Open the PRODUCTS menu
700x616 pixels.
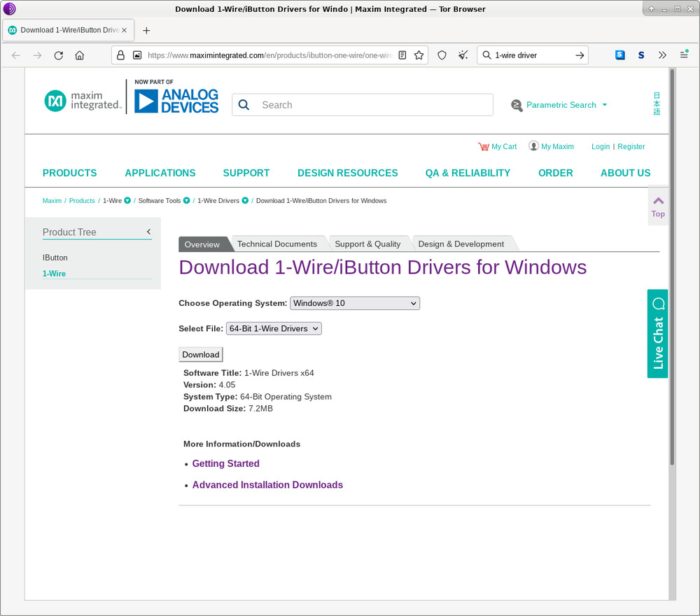coord(69,173)
